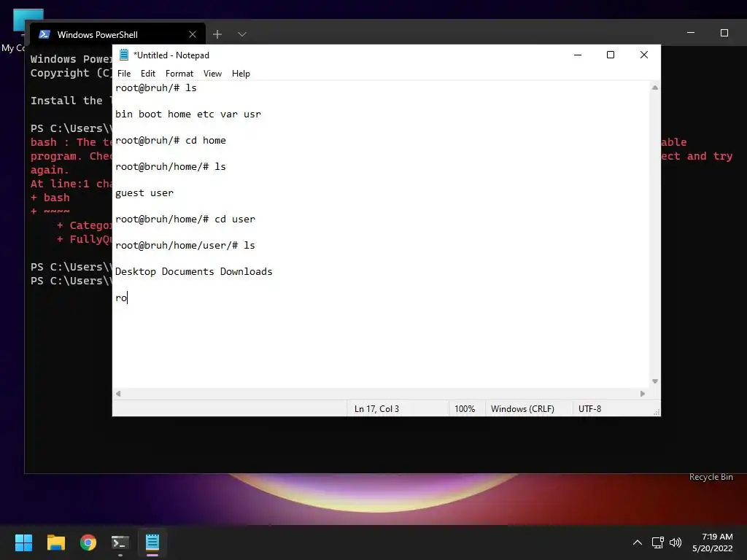The width and height of the screenshot is (747, 560).
Task: Open the network status tray icon
Action: [x=658, y=542]
